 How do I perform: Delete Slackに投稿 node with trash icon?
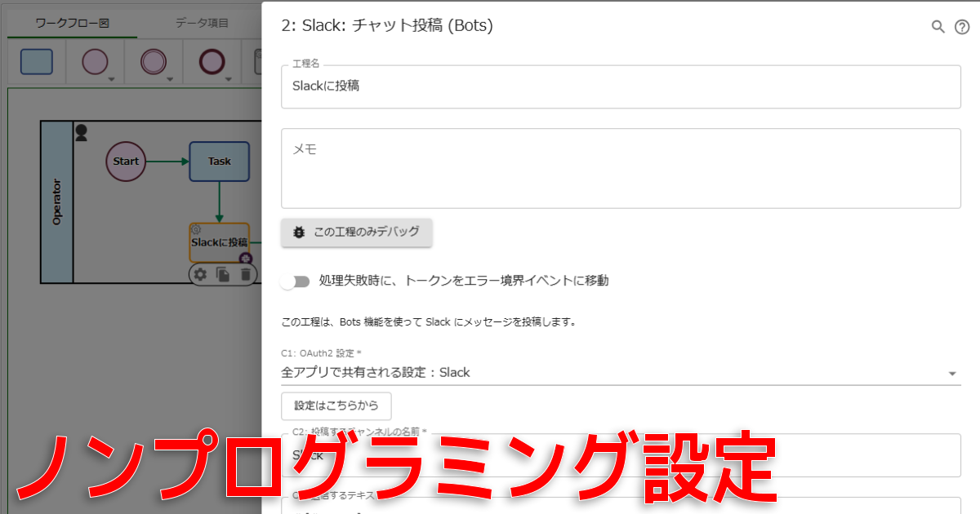tap(245, 275)
